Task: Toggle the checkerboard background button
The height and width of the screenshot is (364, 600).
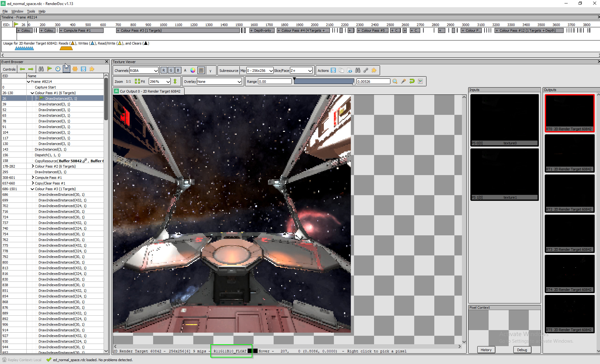Action: tap(201, 71)
